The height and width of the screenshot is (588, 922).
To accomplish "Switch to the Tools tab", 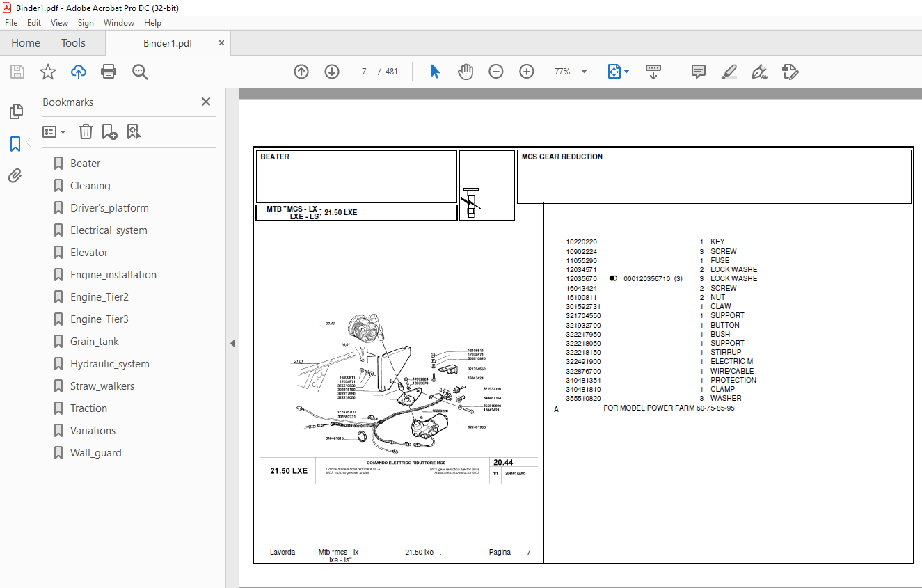I will 73,43.
